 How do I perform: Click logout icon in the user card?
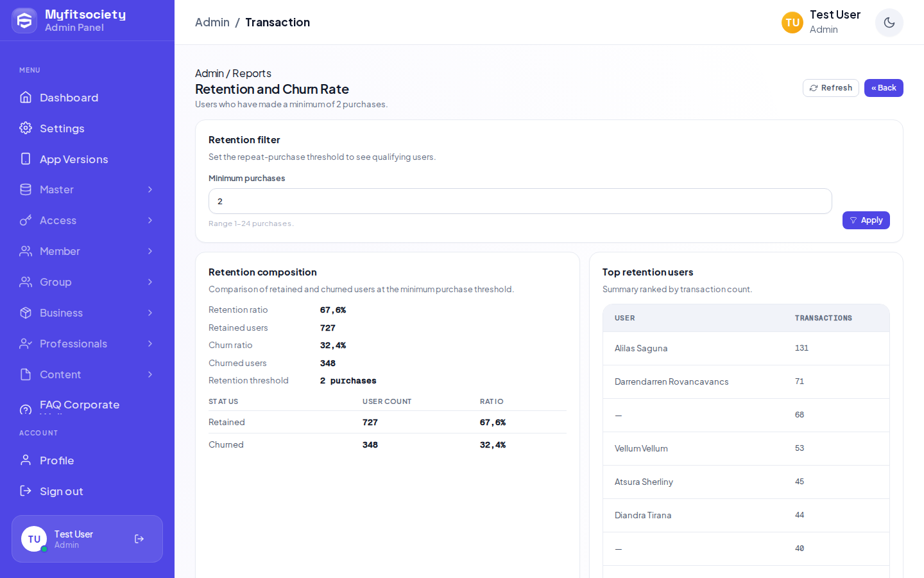[139, 539]
